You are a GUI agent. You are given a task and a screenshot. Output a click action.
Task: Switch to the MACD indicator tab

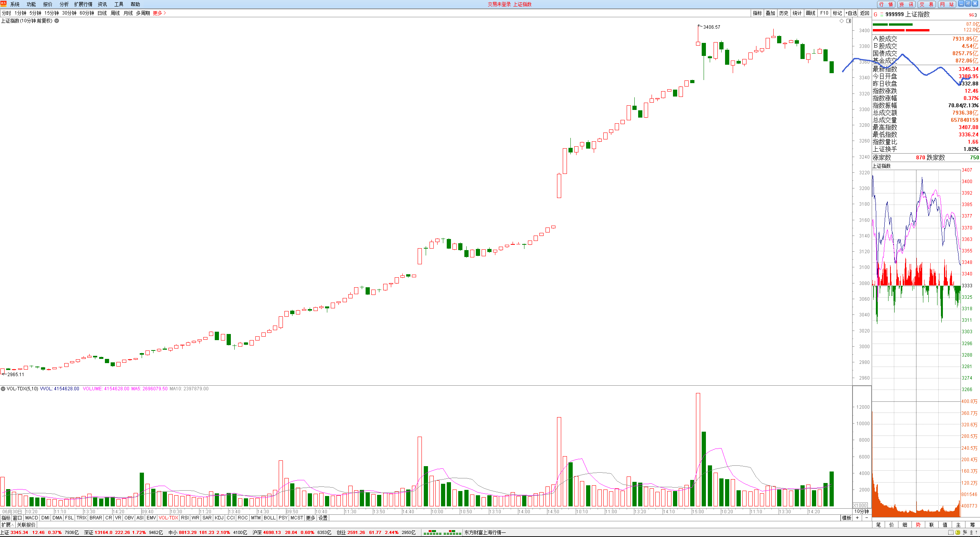pos(32,518)
